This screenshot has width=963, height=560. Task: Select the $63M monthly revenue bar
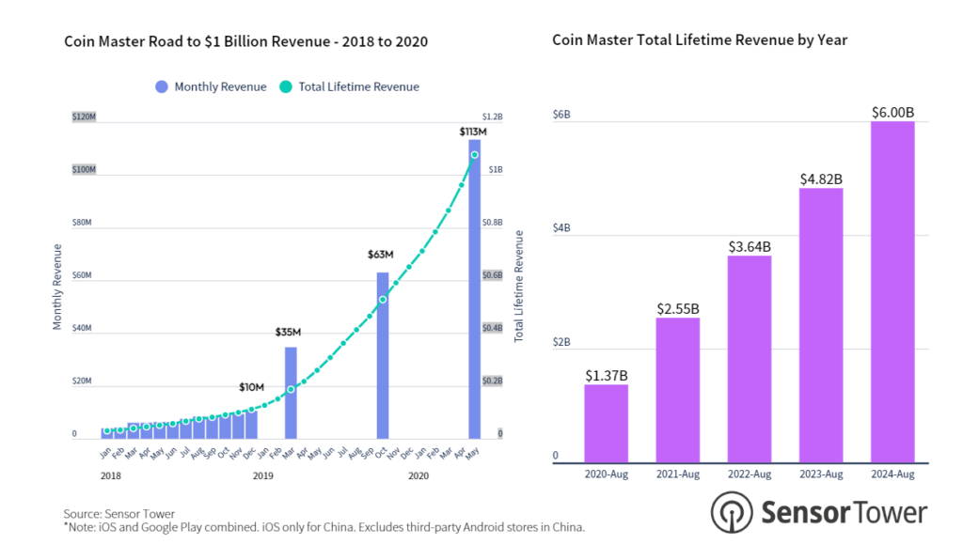click(383, 356)
